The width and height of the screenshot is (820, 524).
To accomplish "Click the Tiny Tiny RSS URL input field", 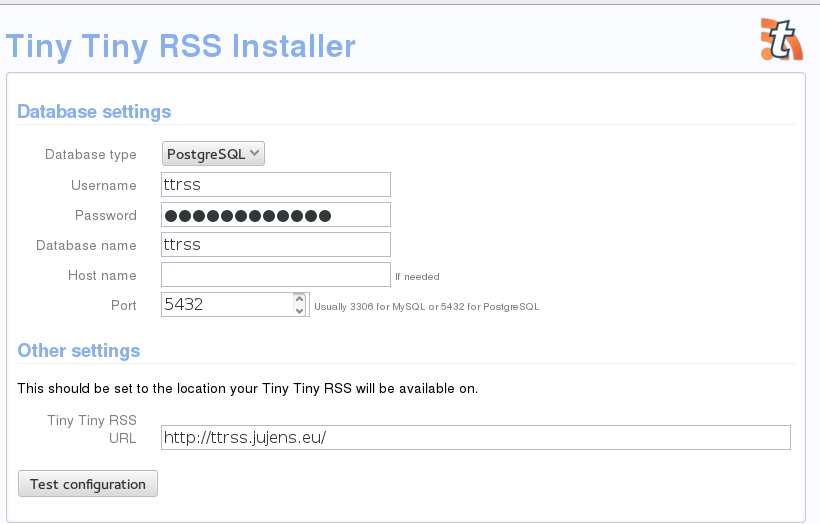I will (476, 437).
